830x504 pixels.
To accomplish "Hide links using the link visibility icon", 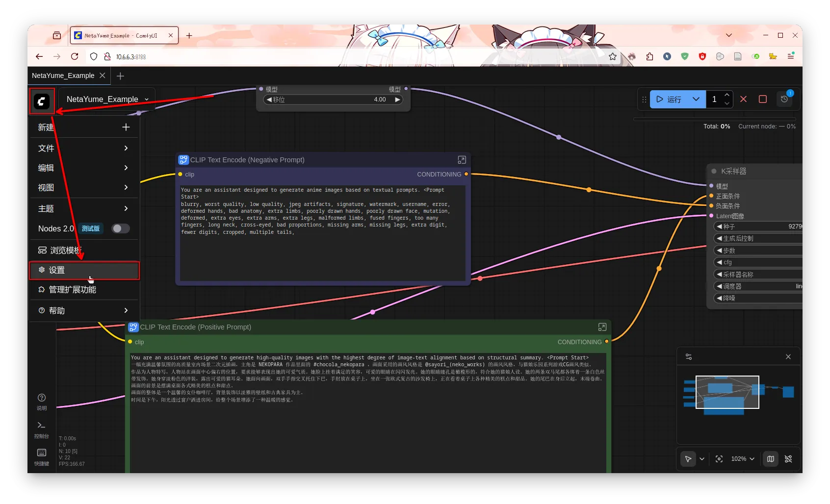I will [788, 459].
